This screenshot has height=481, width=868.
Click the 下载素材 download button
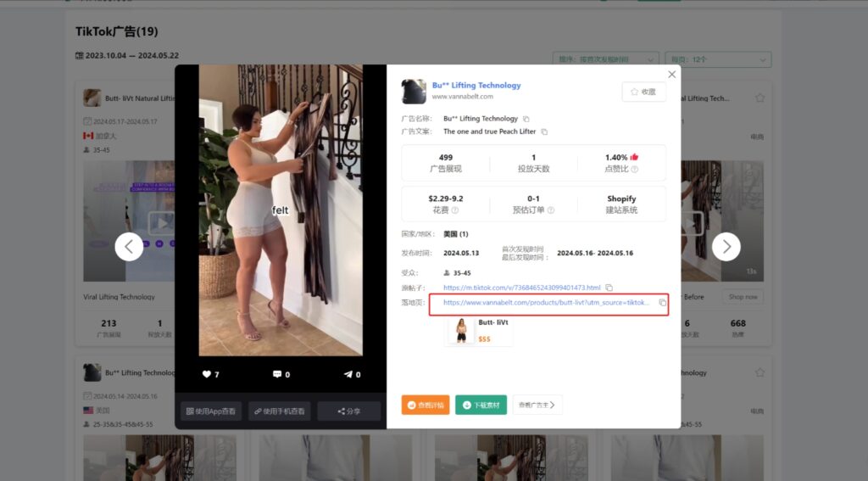tap(481, 405)
